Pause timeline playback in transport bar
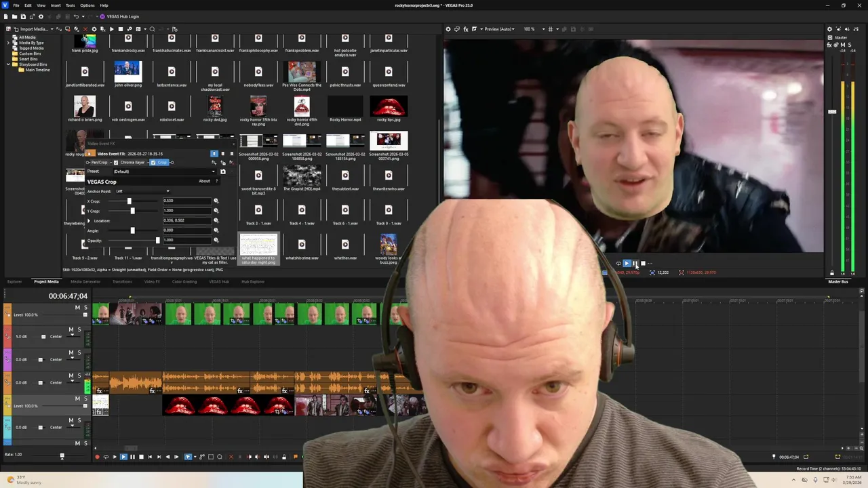Screen dimensions: 868x488 (x=132, y=457)
